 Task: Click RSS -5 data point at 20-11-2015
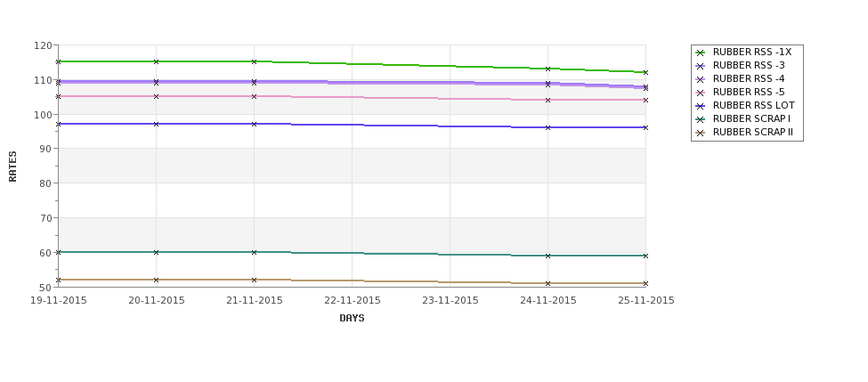coord(156,96)
